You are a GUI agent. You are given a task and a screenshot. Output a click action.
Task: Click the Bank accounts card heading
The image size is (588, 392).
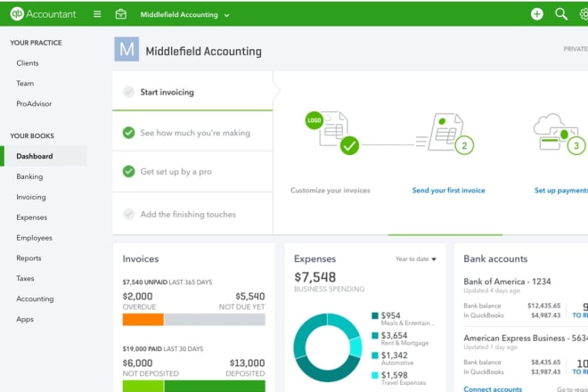click(x=495, y=259)
